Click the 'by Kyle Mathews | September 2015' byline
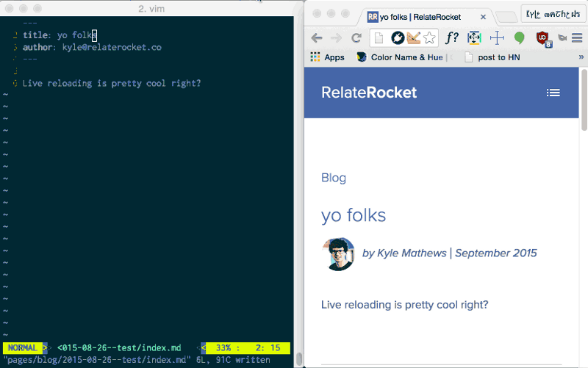Image resolution: width=588 pixels, height=368 pixels. point(450,253)
